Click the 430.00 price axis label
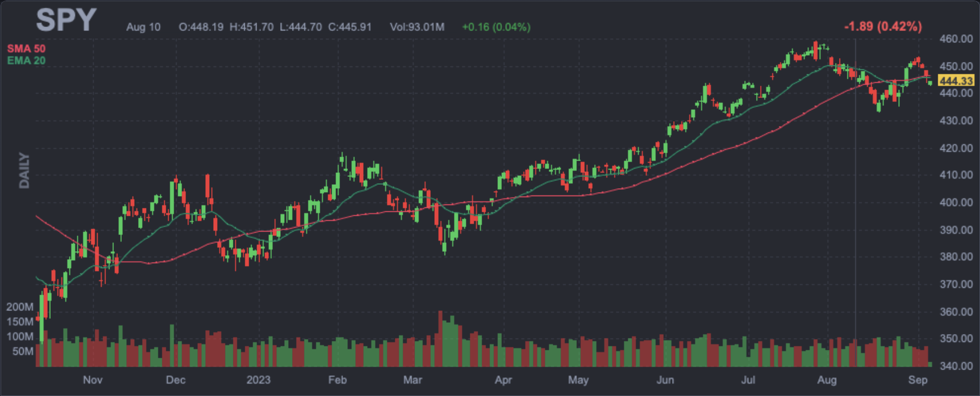Image resolution: width=980 pixels, height=396 pixels. [x=956, y=121]
